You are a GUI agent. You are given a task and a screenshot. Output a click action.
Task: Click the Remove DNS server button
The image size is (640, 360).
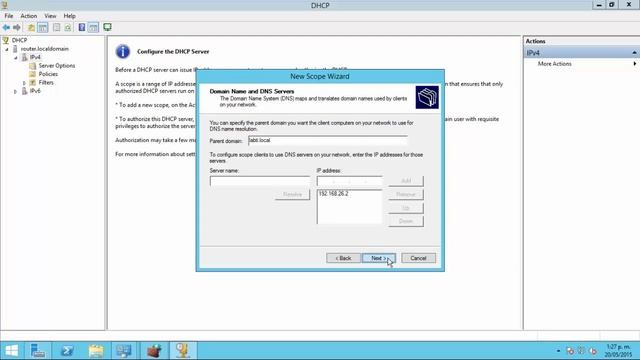click(406, 194)
